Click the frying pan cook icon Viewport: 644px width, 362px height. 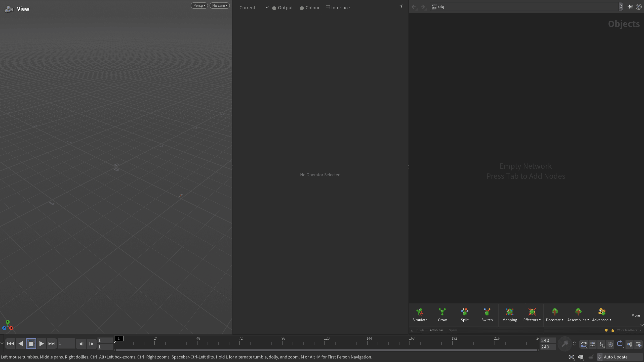coord(591,357)
